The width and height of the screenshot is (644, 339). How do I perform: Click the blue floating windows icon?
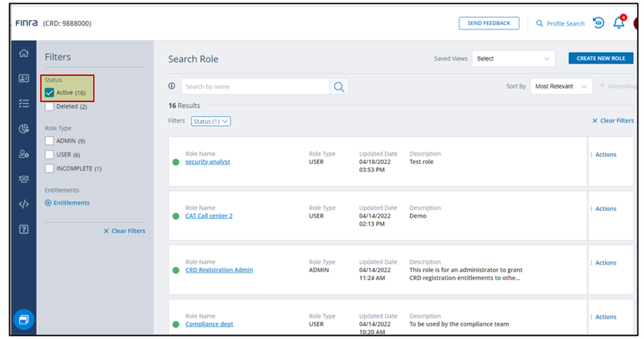(23, 320)
